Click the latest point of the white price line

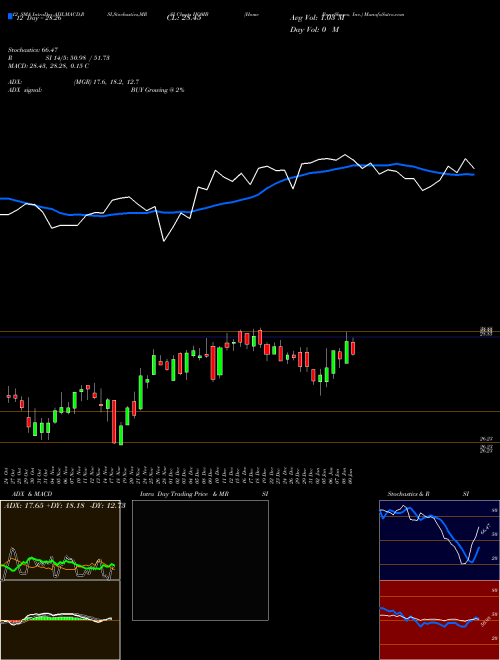click(474, 168)
